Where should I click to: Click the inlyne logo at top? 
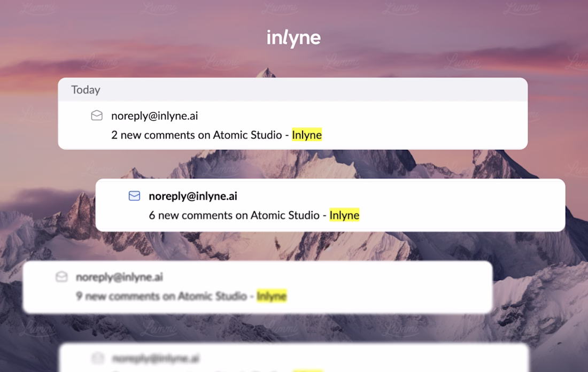(x=293, y=38)
